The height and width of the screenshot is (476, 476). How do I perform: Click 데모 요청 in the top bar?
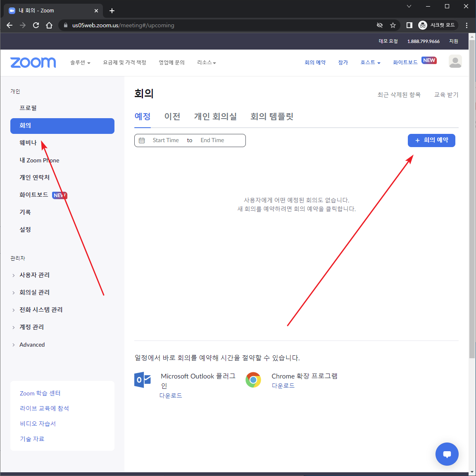coord(388,41)
